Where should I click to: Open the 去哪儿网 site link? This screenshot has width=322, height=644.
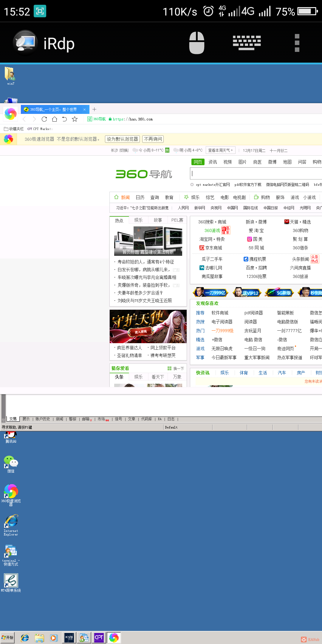[x=211, y=268]
